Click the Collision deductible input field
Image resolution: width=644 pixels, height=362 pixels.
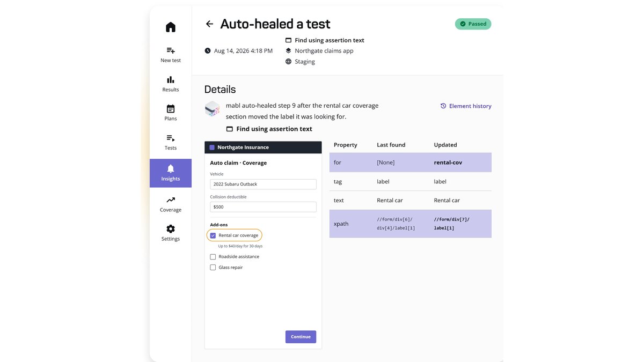click(264, 207)
